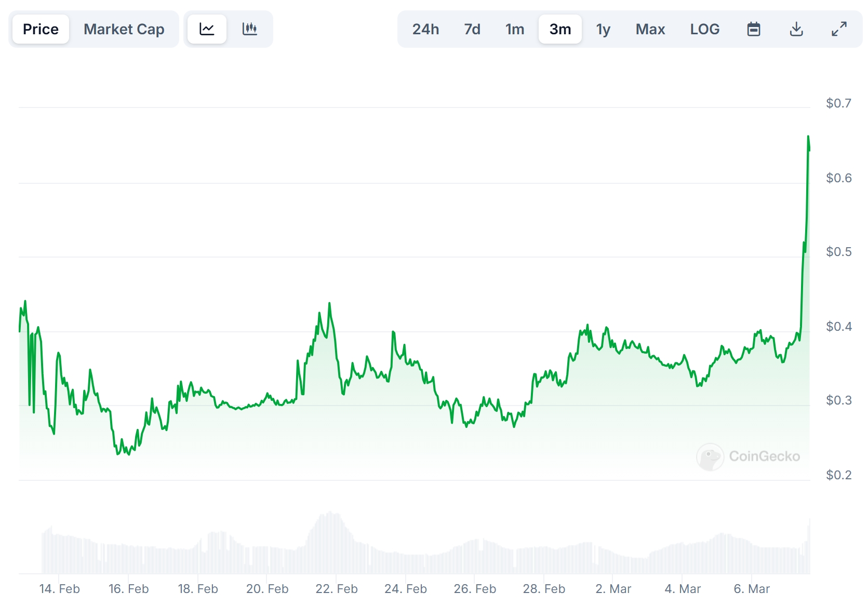Click the CoinGecko gecko logo watermark
This screenshot has width=868, height=606.
[x=710, y=456]
